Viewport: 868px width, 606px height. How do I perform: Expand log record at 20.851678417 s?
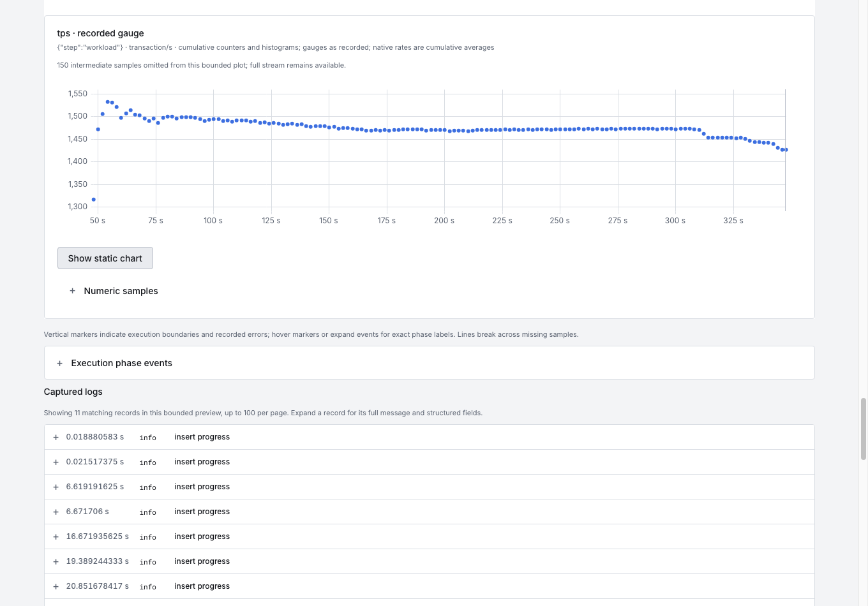coord(429,586)
